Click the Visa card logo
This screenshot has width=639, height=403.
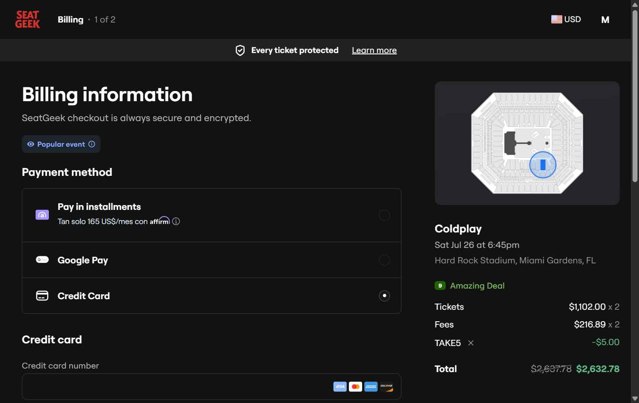pyautogui.click(x=340, y=387)
